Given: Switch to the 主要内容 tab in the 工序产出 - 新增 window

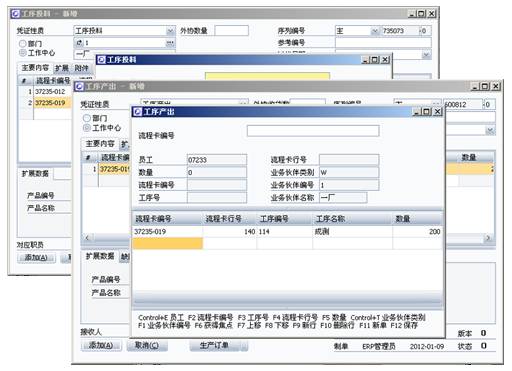Looking at the screenshot, I should (x=100, y=144).
